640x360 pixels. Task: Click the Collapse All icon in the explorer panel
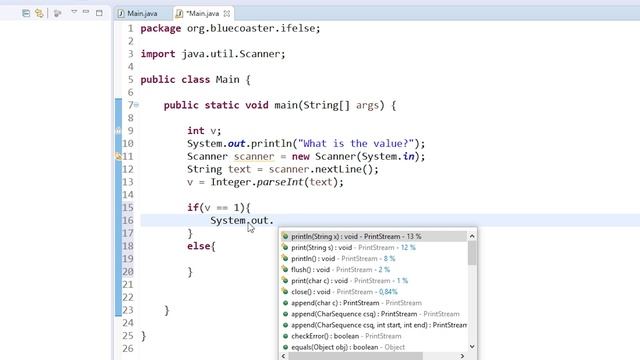[x=26, y=13]
